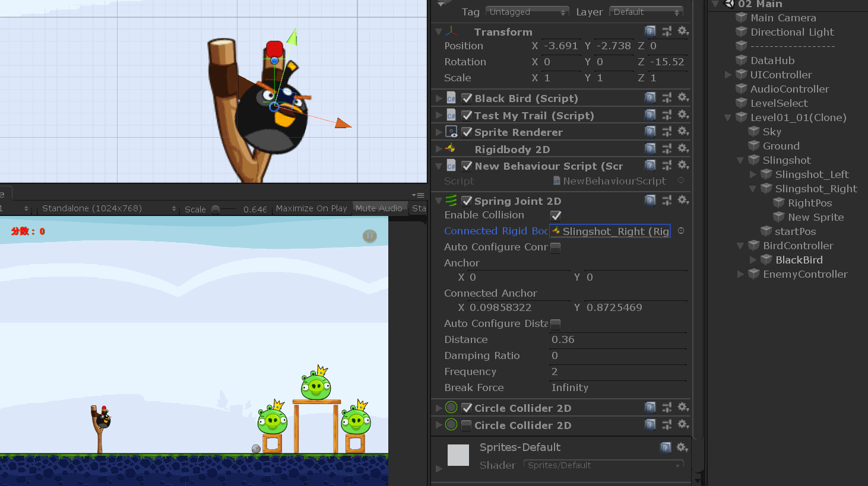This screenshot has height=486, width=868.
Task: Open second Circle Collider 2D help icon
Action: pyautogui.click(x=651, y=424)
